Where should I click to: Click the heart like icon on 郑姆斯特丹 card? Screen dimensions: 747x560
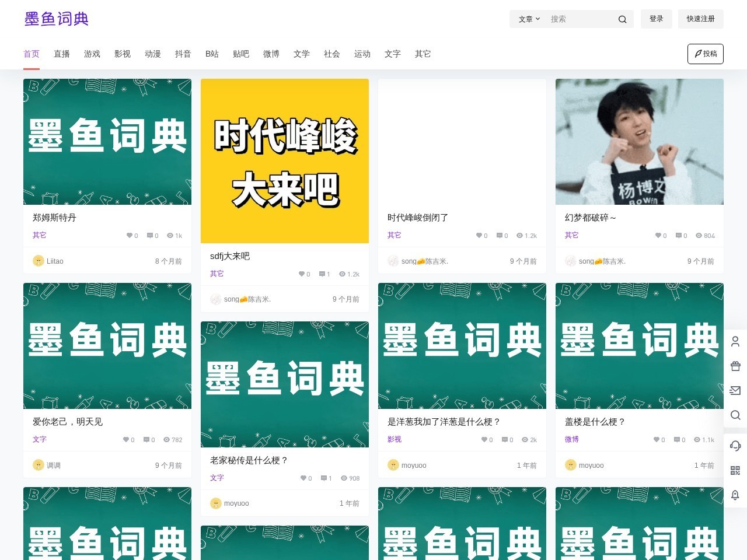[130, 236]
